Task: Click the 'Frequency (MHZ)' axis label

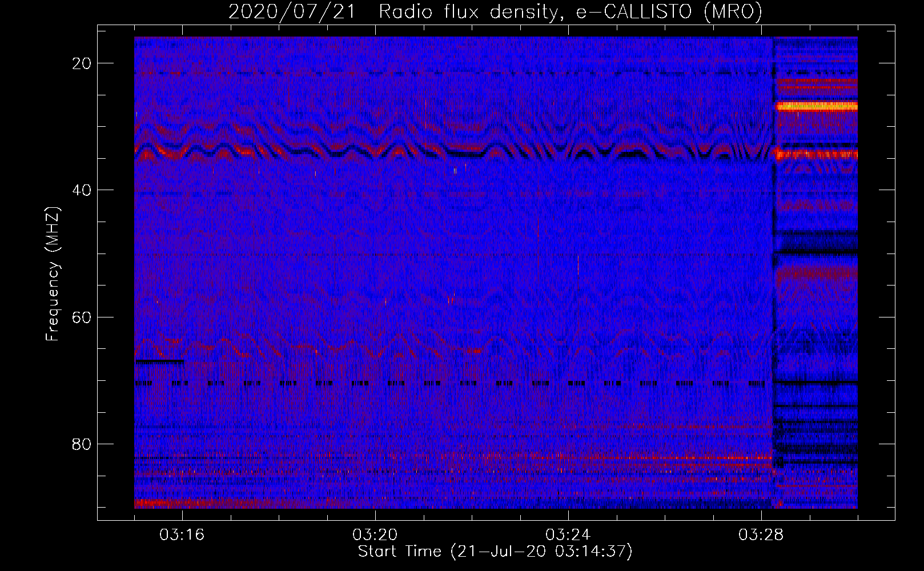Action: point(53,274)
